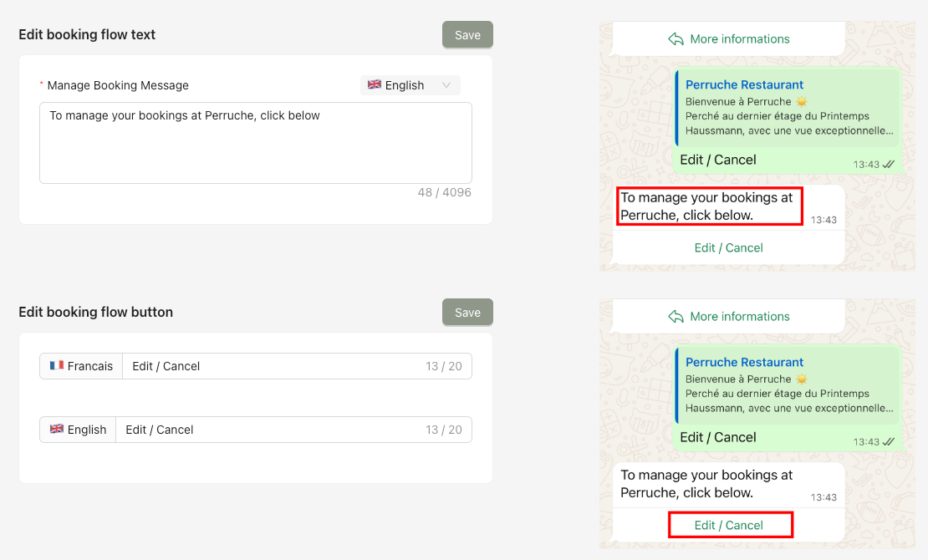Screen dimensions: 928x560
Task: Click the 13 / 20 counter in English row
Action: point(444,430)
